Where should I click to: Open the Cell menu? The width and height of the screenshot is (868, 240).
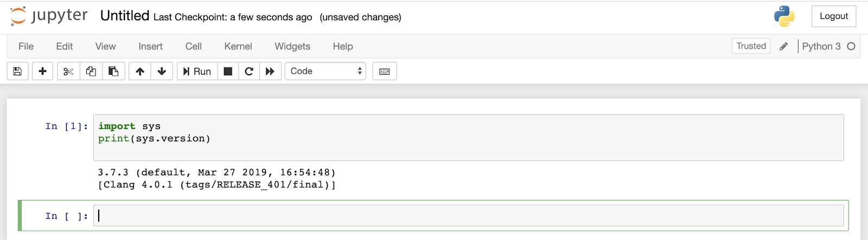coord(194,47)
